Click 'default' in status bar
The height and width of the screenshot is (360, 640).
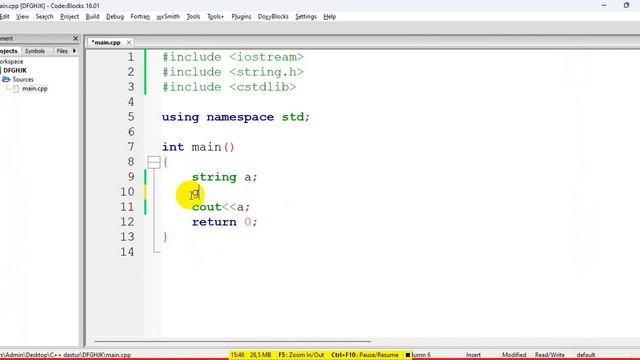(x=586, y=355)
